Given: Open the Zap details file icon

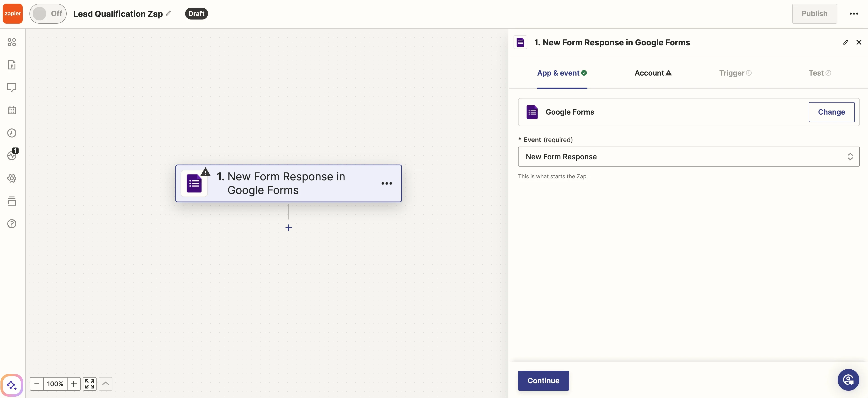Looking at the screenshot, I should (12, 65).
